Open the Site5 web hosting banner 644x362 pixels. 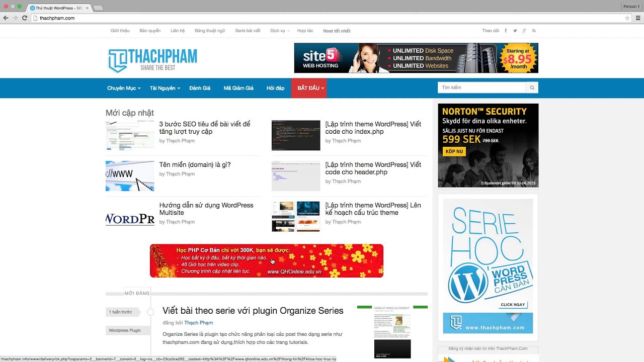point(416,58)
